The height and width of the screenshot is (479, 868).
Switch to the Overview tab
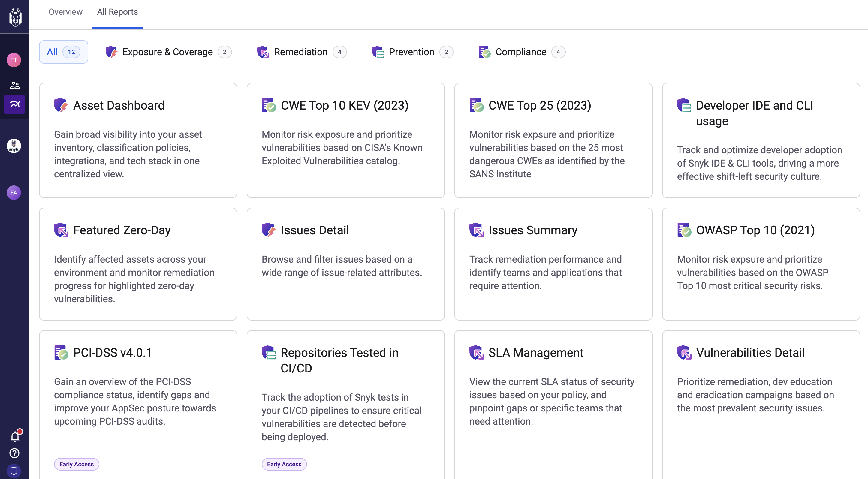[x=65, y=12]
